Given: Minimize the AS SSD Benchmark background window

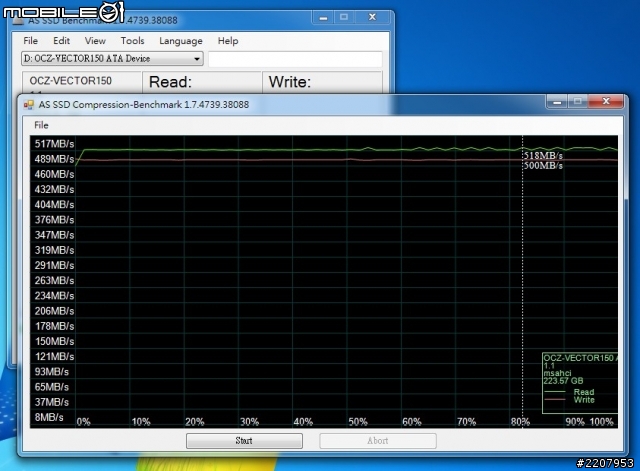Looking at the screenshot, I should (323, 17).
